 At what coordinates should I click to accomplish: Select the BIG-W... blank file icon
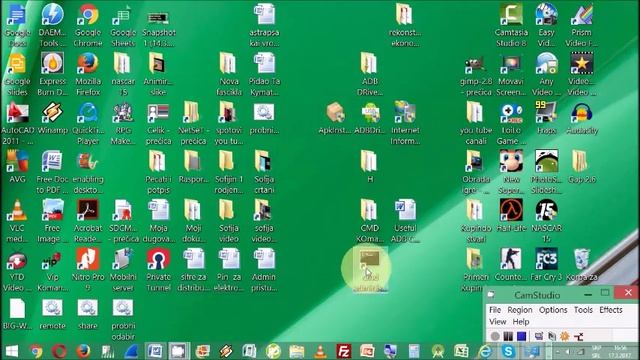tap(17, 314)
